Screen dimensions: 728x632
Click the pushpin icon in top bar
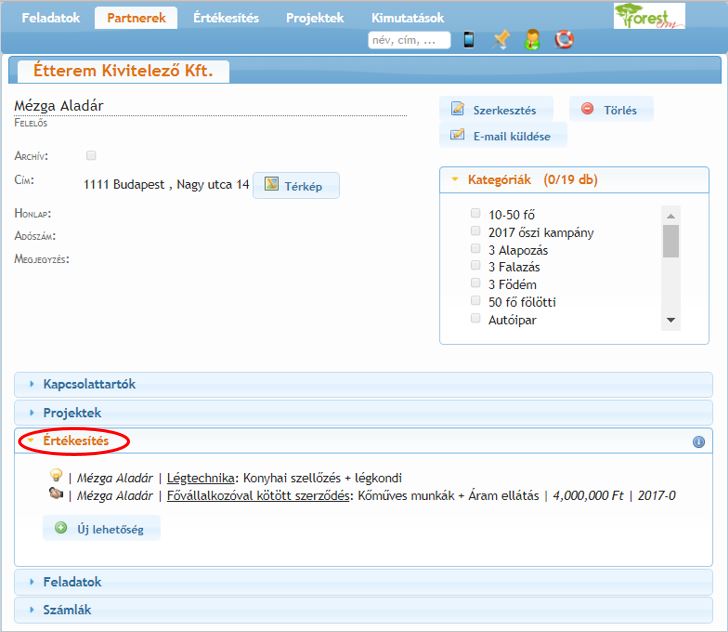coord(501,40)
